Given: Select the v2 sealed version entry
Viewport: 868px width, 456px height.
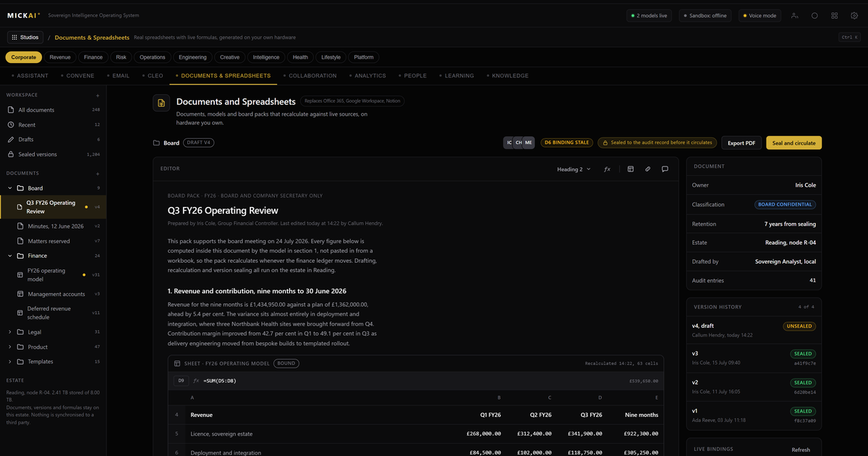Looking at the screenshot, I should [x=754, y=386].
